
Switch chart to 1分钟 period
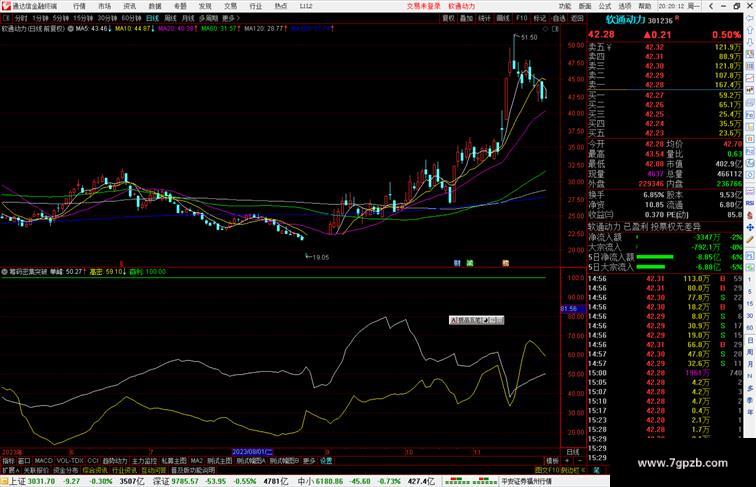coord(40,18)
